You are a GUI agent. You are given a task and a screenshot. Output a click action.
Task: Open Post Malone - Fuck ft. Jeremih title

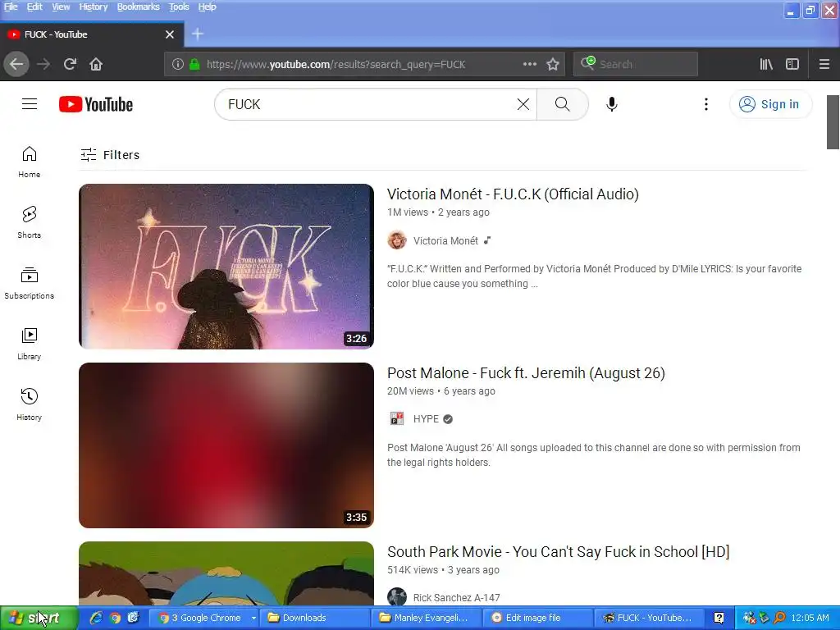click(x=526, y=373)
